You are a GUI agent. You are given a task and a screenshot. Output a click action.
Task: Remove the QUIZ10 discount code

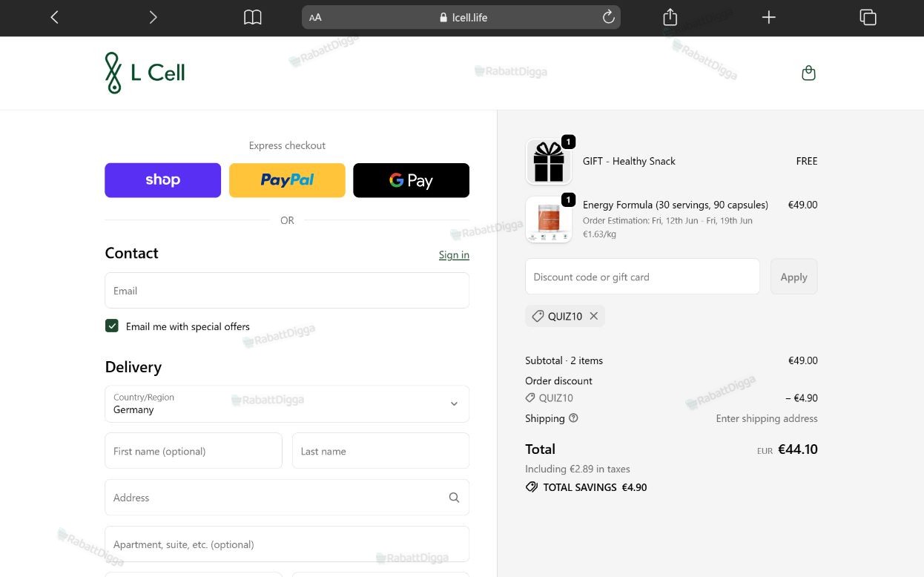(x=594, y=316)
